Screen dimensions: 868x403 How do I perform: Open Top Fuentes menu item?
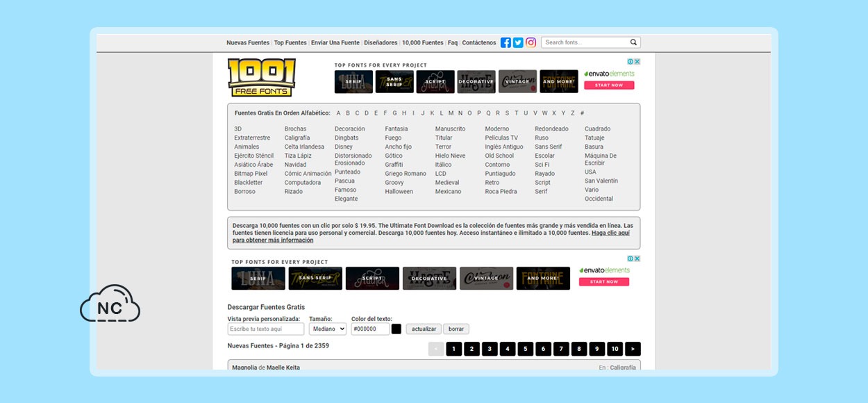[x=290, y=43]
